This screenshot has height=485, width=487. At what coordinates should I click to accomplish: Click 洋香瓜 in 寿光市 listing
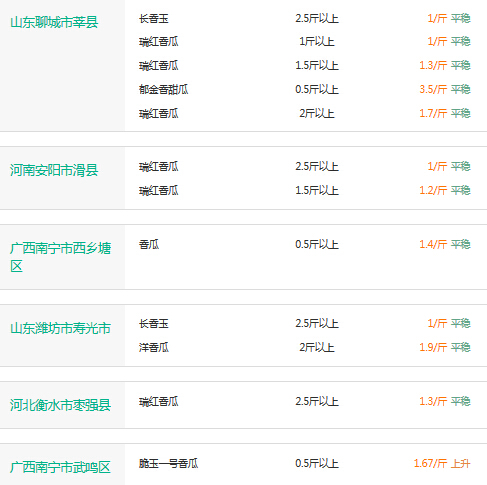(154, 347)
